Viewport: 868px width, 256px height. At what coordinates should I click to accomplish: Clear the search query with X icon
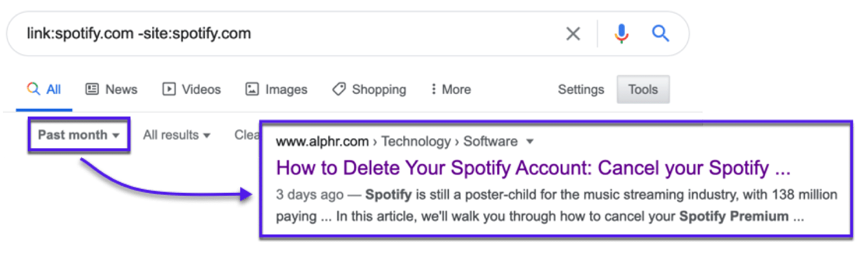pos(573,34)
